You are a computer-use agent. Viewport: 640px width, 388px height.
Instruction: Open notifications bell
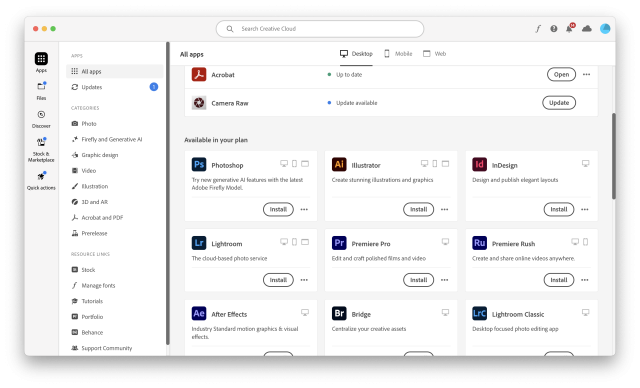(569, 28)
